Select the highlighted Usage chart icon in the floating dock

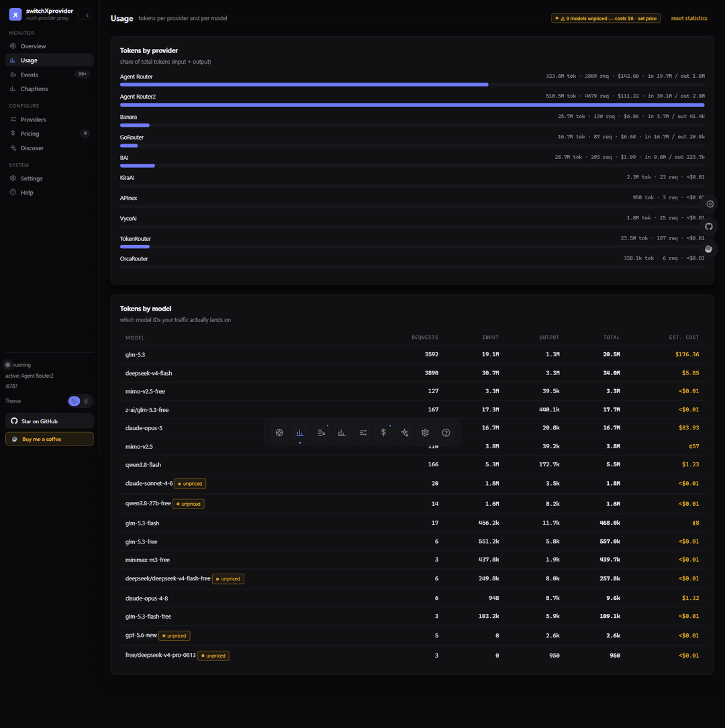(300, 433)
